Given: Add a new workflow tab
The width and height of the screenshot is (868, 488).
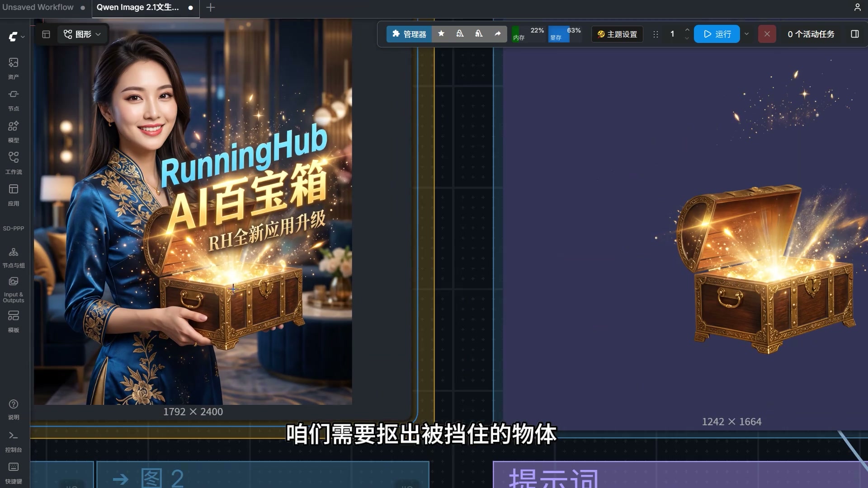Looking at the screenshot, I should [x=211, y=8].
